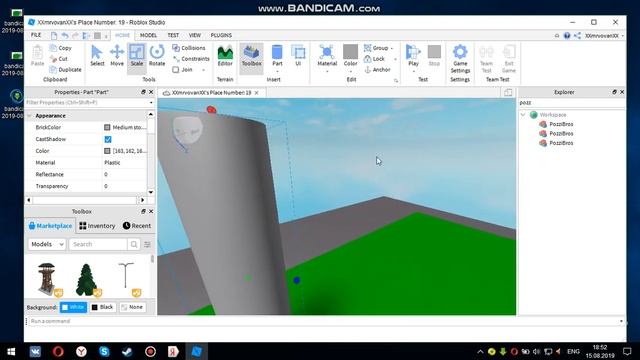Open the ribbon Color picker swatch
Image resolution: width=640 pixels, height=360 pixels.
tap(350, 52)
